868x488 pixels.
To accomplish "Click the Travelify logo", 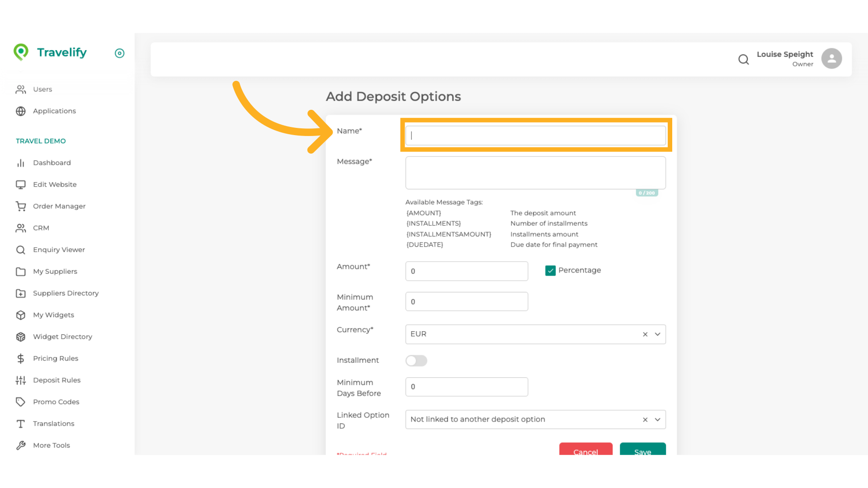I will 50,53.
